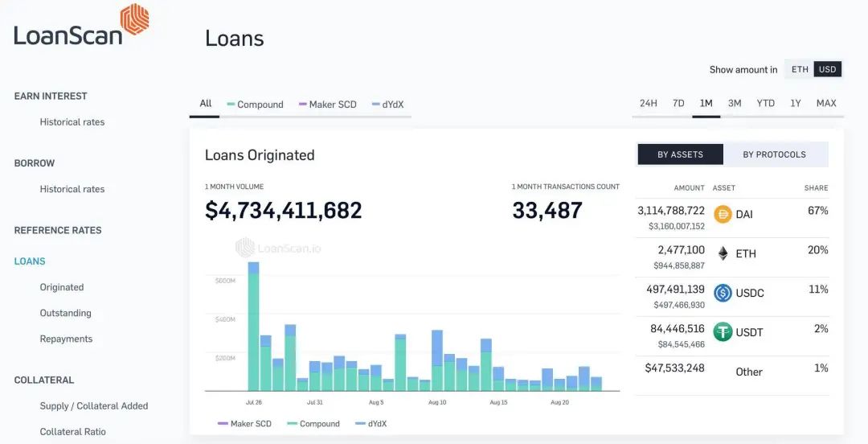Viewport: 868px width, 444px height.
Task: Expand the Reference Rates section
Action: coord(58,230)
